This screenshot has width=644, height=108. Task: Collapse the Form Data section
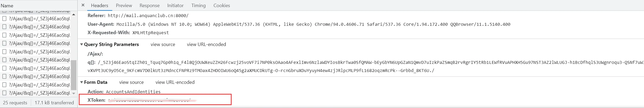[x=82, y=82]
